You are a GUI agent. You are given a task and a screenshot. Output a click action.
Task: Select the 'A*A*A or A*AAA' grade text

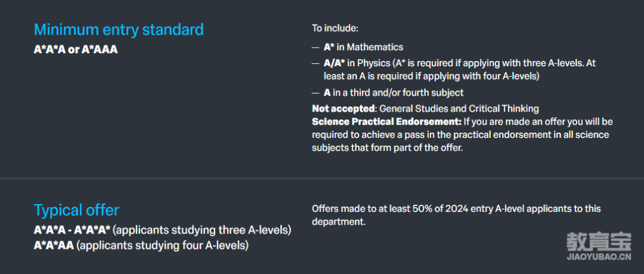pos(76,50)
